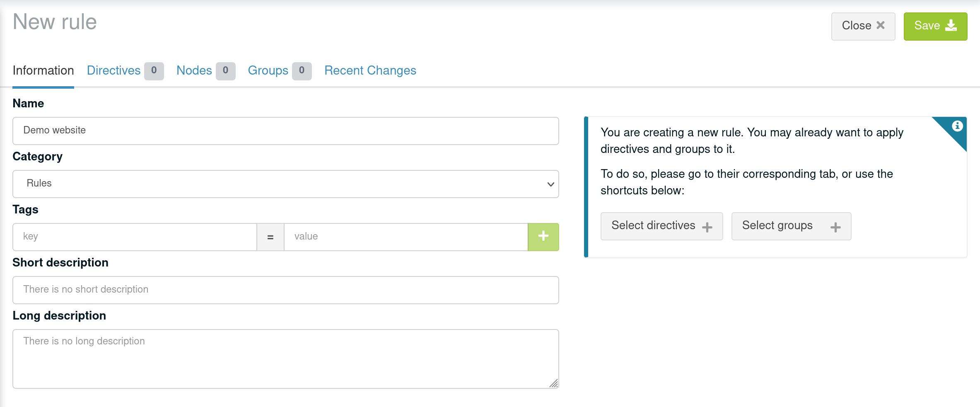The width and height of the screenshot is (980, 407).
Task: Focus the Short description input
Action: tap(285, 290)
